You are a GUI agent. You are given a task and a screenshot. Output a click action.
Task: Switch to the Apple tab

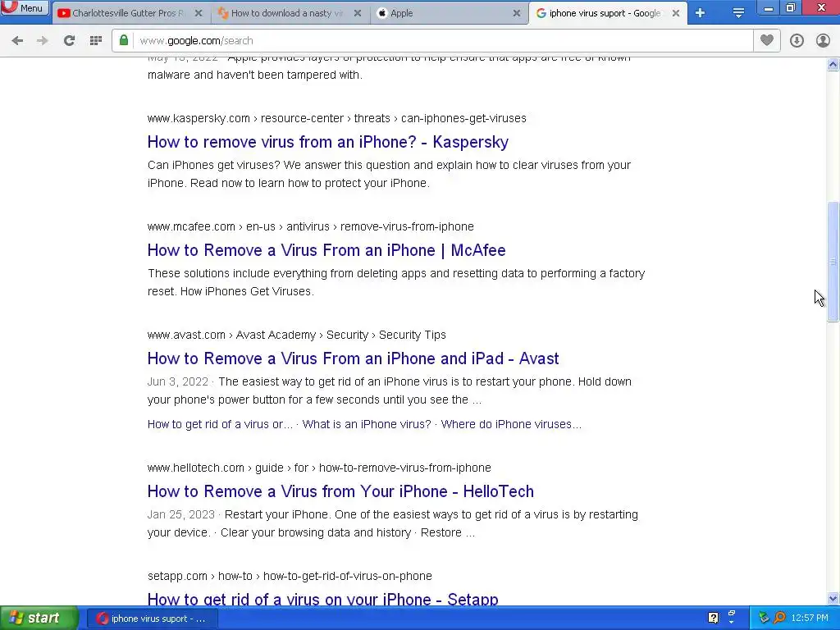(447, 13)
